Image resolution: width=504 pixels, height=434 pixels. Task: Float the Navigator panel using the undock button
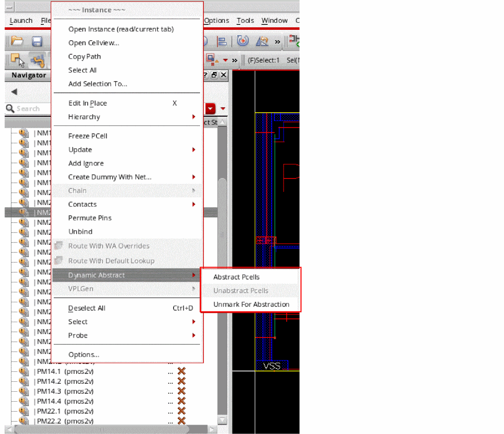[x=214, y=75]
